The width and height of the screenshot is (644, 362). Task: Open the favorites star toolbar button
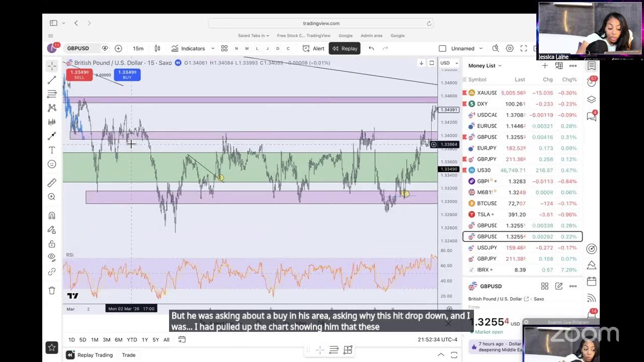pos(51,347)
